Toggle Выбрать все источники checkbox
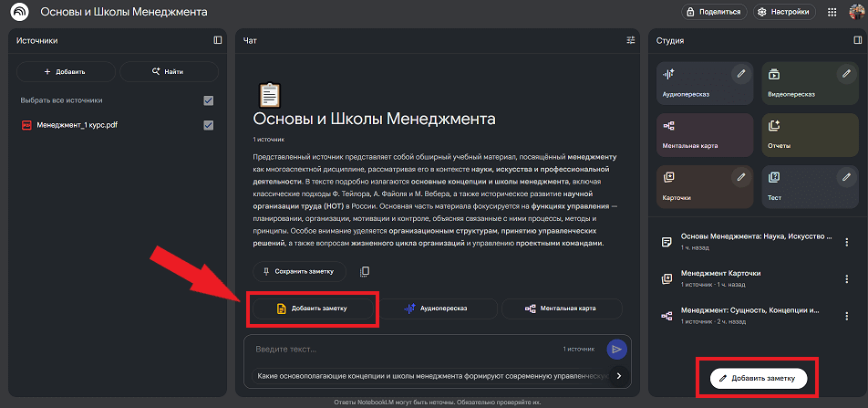Screen dimensions: 868x408 pos(209,101)
